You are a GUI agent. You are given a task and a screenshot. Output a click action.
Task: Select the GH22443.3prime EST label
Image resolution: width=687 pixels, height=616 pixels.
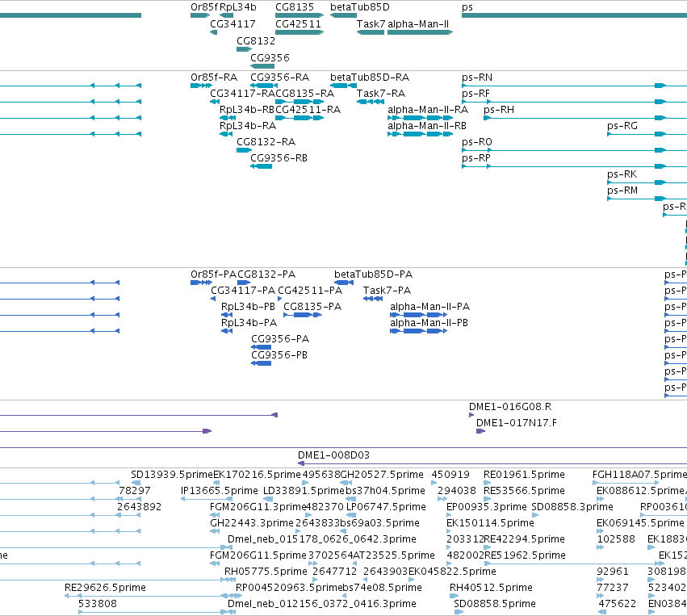pos(252,523)
